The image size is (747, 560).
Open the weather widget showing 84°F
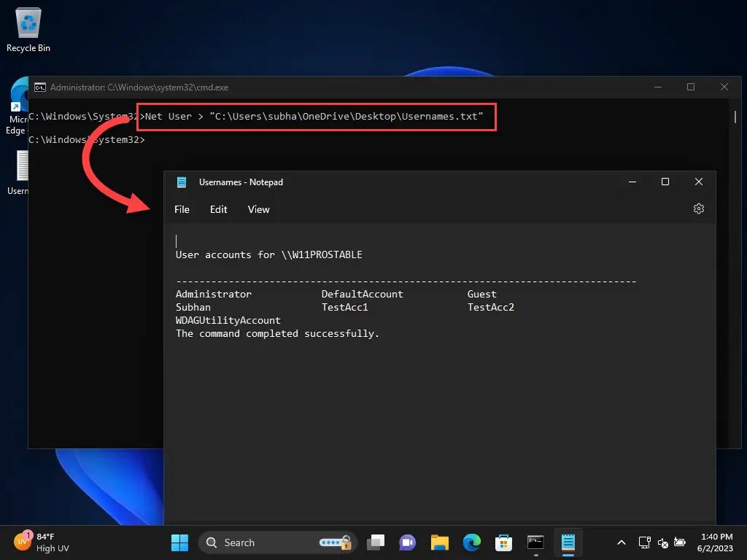[x=42, y=542]
